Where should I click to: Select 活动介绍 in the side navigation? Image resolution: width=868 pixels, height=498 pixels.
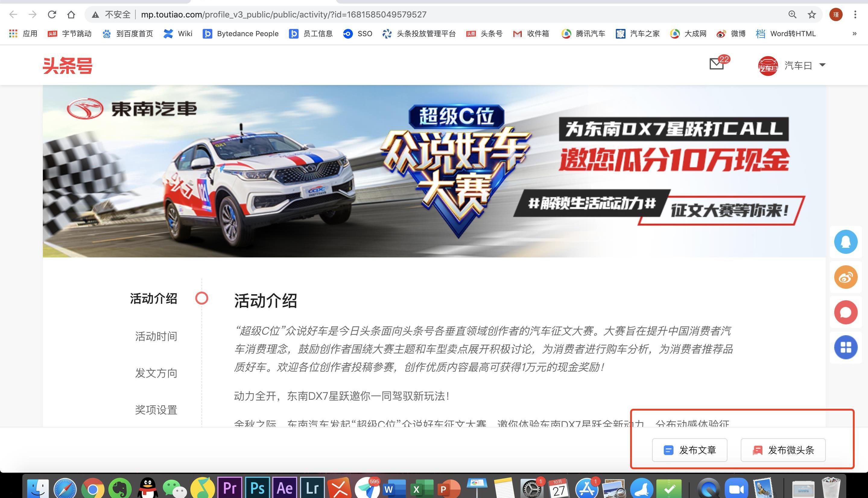154,299
